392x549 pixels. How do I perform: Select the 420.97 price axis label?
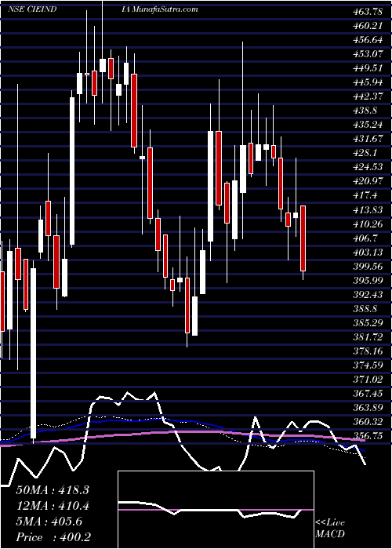pyautogui.click(x=367, y=181)
